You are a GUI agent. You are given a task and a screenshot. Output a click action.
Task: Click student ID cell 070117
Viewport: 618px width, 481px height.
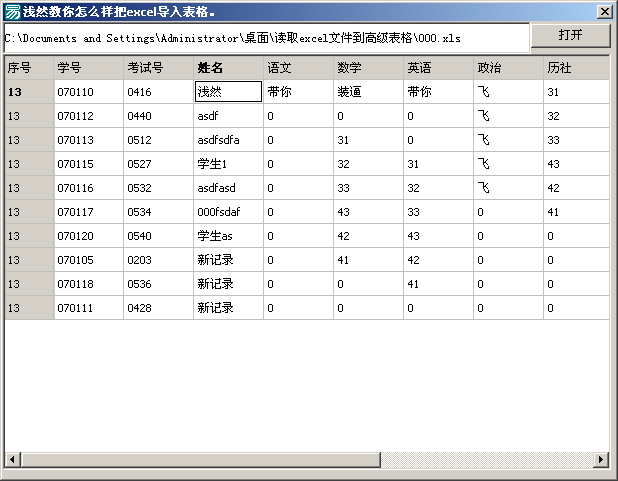(89, 212)
